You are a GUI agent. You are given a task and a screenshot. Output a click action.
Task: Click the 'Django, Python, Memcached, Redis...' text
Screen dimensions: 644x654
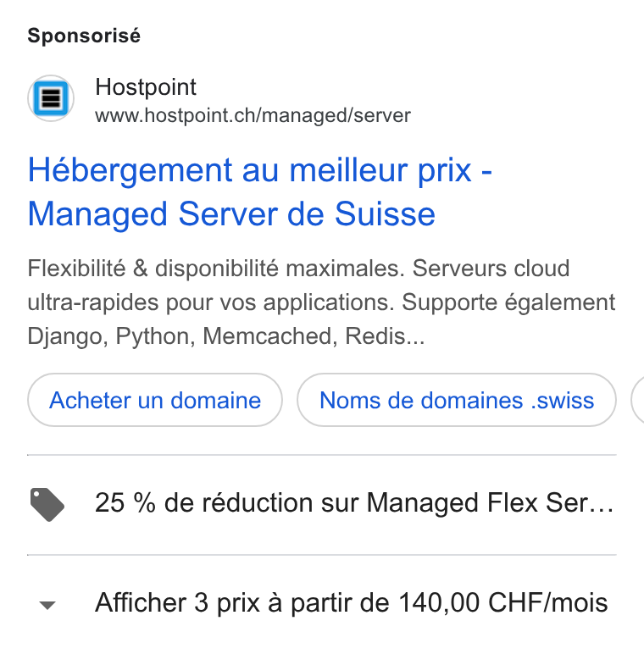coord(226,336)
